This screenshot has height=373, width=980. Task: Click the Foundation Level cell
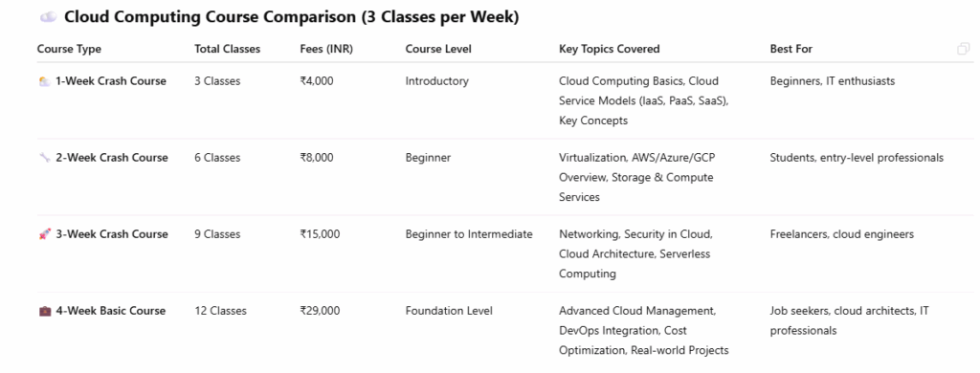click(x=449, y=311)
